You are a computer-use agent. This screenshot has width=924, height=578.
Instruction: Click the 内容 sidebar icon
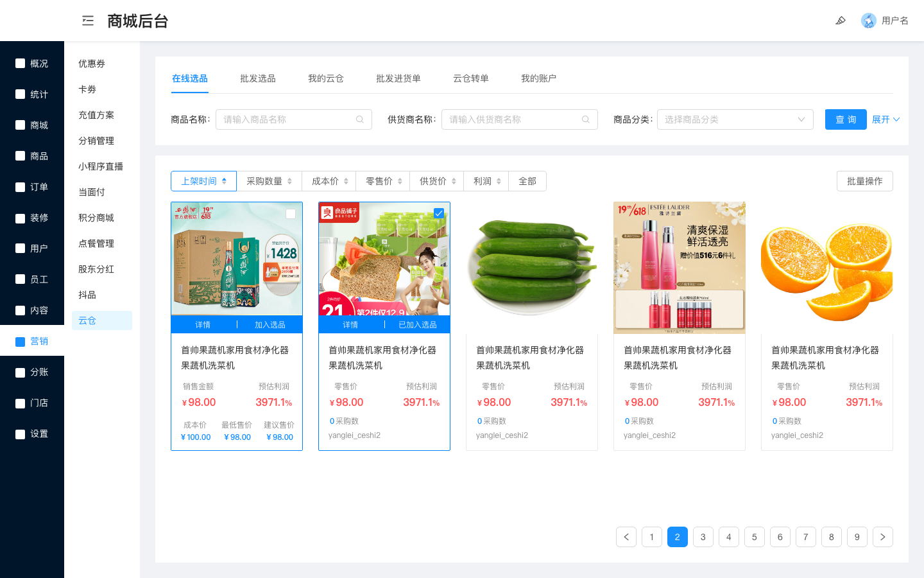(x=21, y=310)
